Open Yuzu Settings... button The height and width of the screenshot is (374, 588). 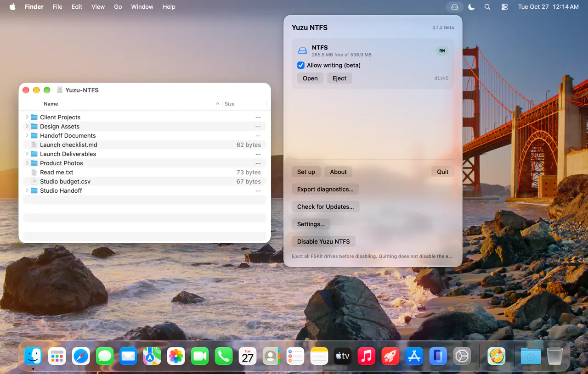[x=311, y=224]
